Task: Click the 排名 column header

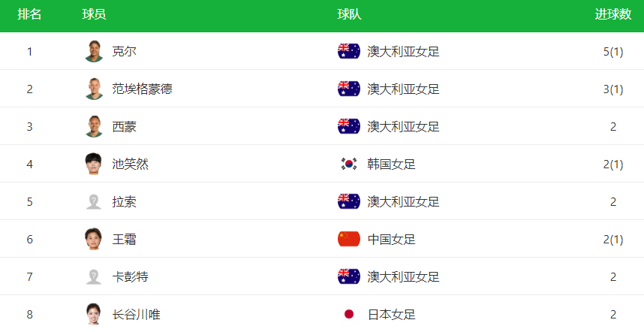Action: 29,14
